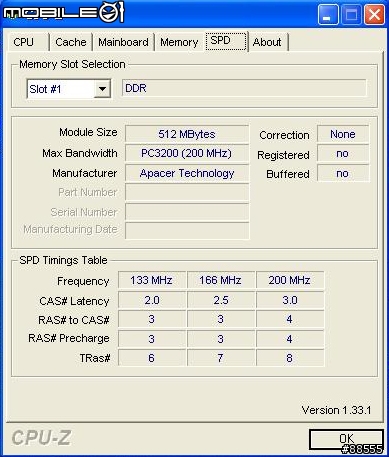Click the empty Serial Number field
The image size is (389, 457).
(187, 212)
